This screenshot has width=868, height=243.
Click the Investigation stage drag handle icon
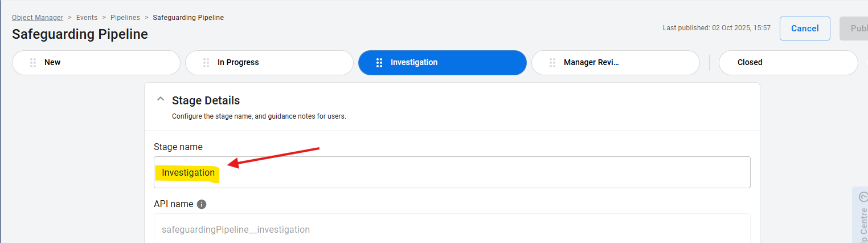[x=379, y=63]
